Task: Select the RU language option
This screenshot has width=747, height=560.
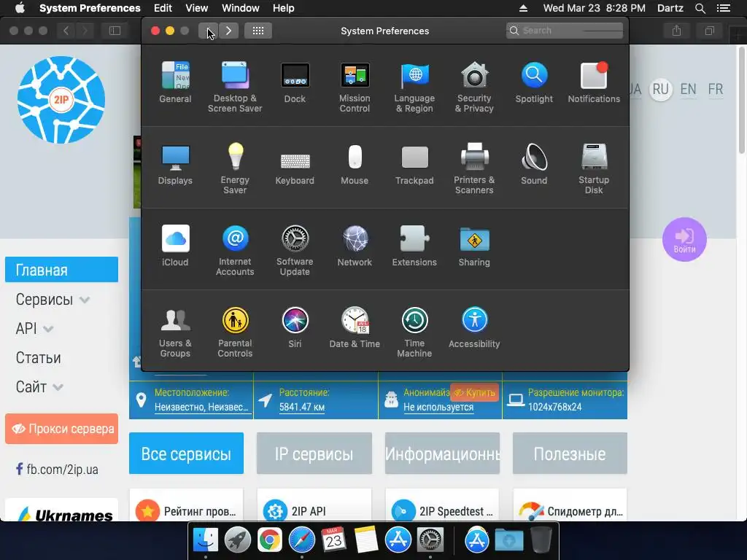Action: tap(660, 89)
